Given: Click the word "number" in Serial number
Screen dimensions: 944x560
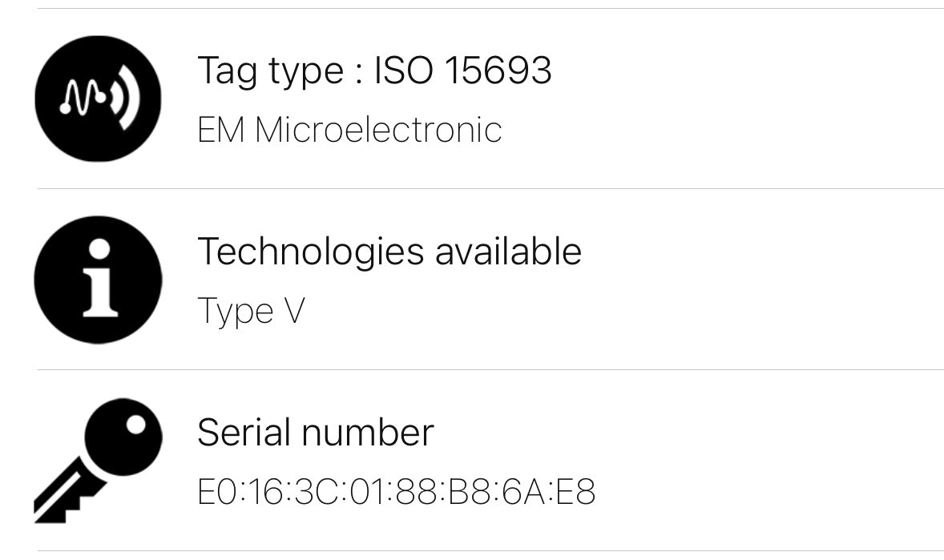Looking at the screenshot, I should 368,433.
